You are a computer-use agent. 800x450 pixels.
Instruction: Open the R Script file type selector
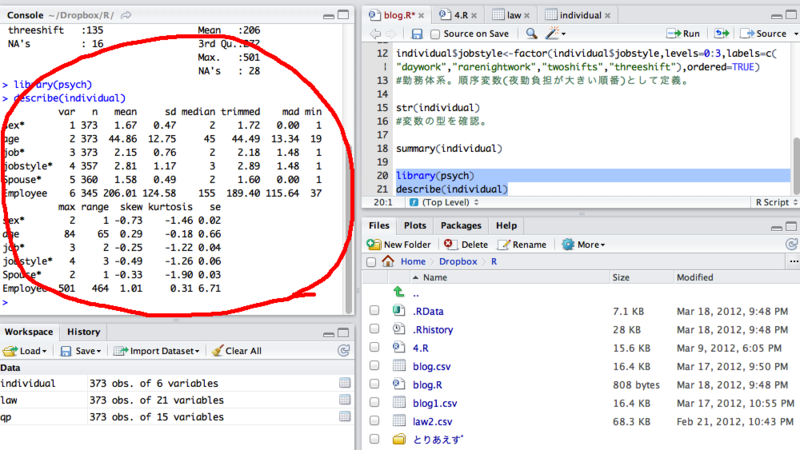(x=776, y=202)
